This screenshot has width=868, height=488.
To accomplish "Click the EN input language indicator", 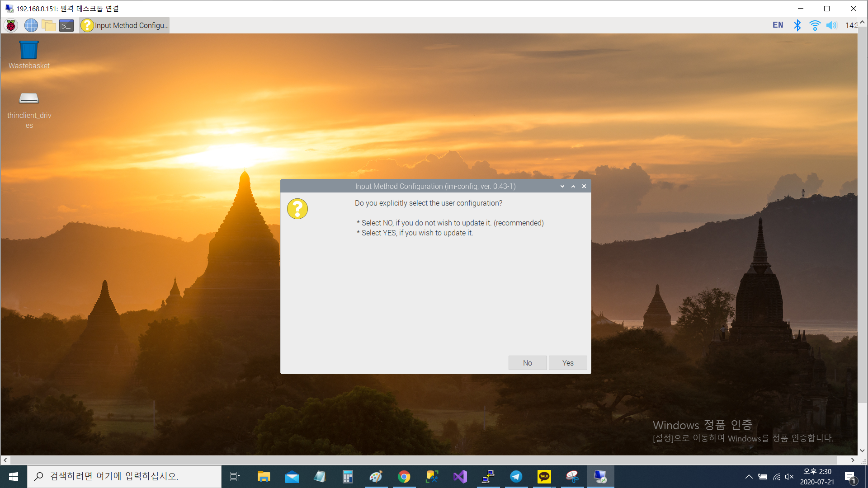I will [x=778, y=25].
